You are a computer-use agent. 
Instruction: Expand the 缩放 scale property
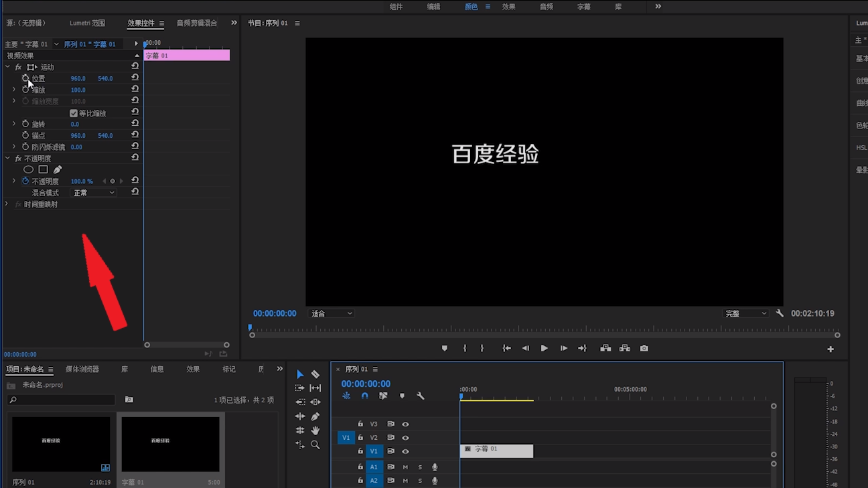(14, 89)
